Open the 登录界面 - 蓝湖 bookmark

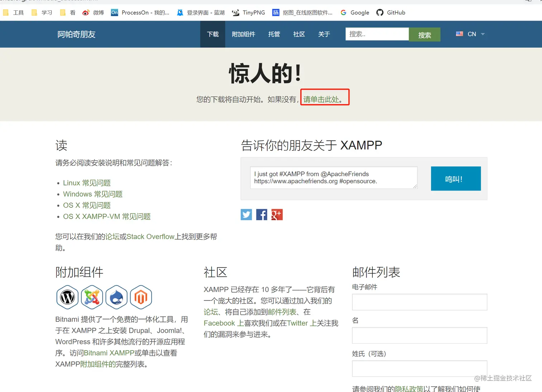[x=201, y=13]
